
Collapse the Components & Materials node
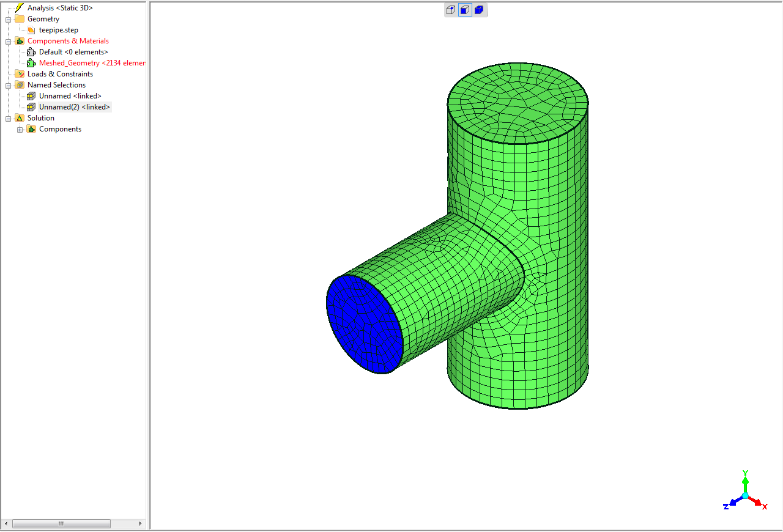(9, 41)
